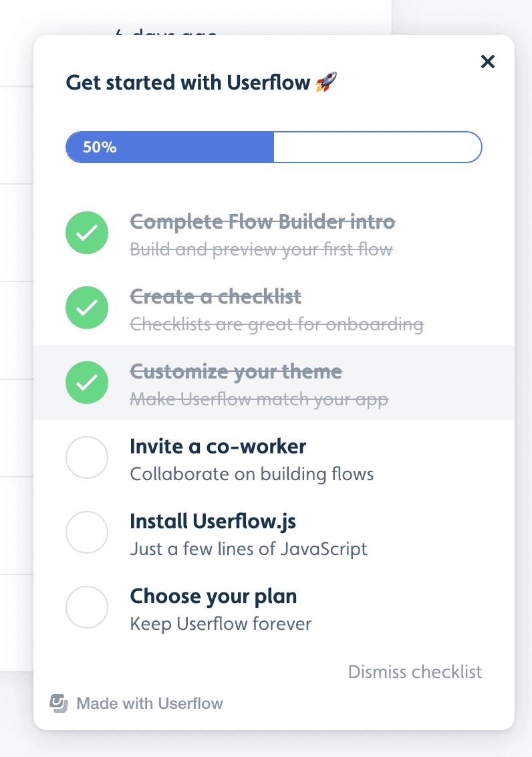Close the Userflow checklist with the X
Screen dimensions: 532x757
(488, 62)
